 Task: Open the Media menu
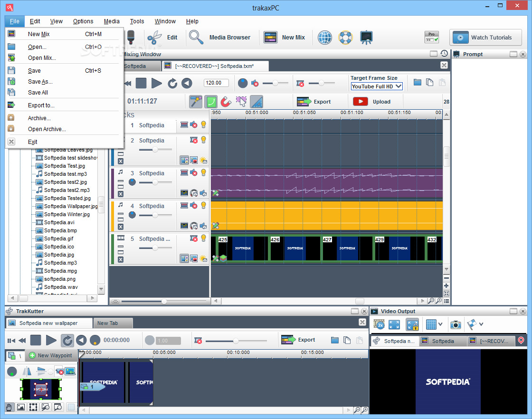[x=112, y=21]
